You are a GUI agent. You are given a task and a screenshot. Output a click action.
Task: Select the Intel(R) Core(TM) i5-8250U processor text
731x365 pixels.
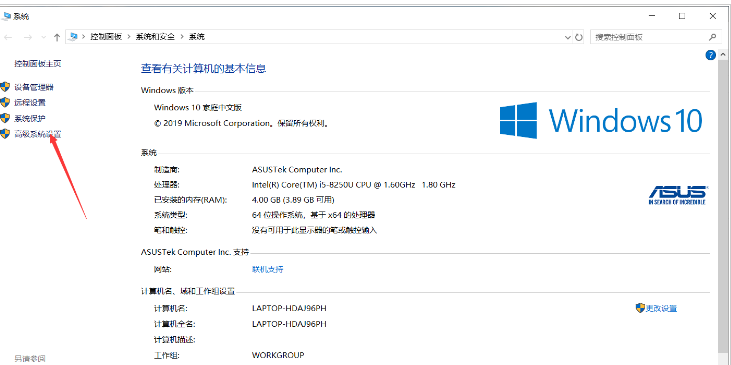pyautogui.click(x=353, y=185)
